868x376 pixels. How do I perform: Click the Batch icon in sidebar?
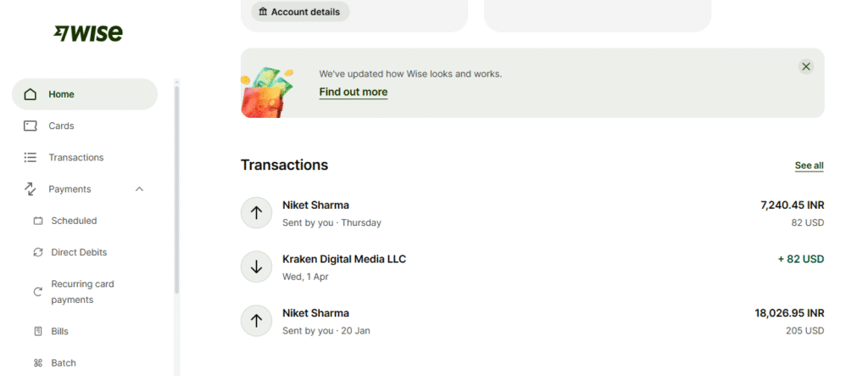pyautogui.click(x=37, y=362)
